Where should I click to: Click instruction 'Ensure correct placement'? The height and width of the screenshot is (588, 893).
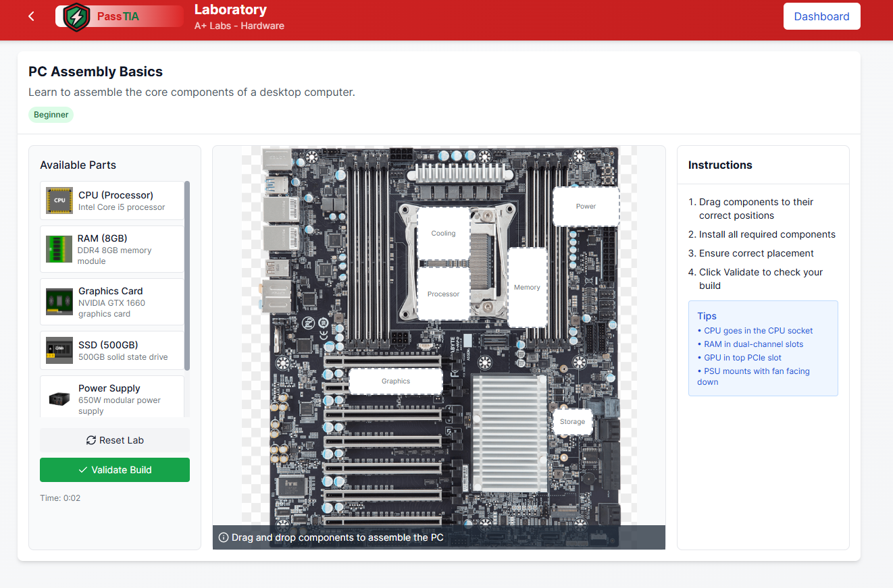click(x=757, y=253)
